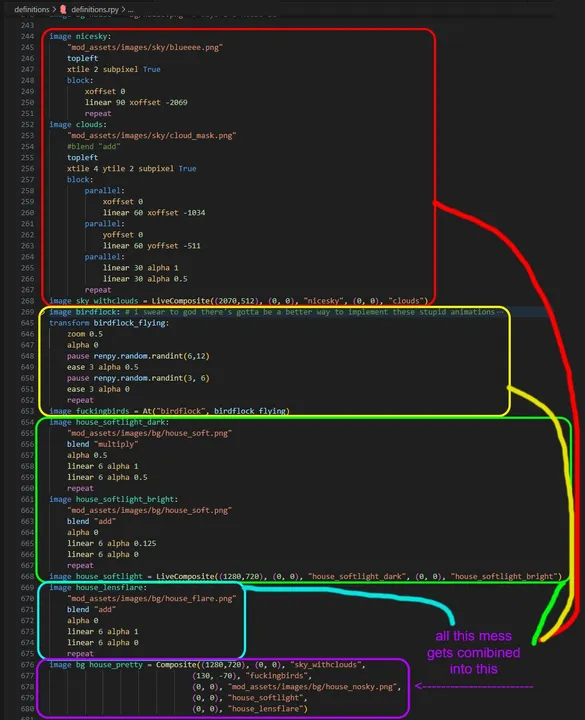Click line number 653 in the gutter
The width and height of the screenshot is (585, 720).
28,411
